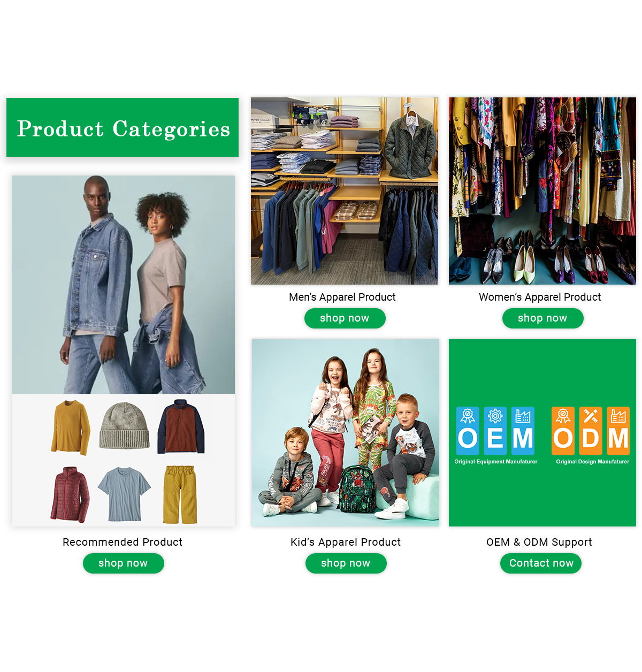The height and width of the screenshot is (672, 642).
Task: Open the Women's Apparel clothing rack image
Action: (x=542, y=191)
